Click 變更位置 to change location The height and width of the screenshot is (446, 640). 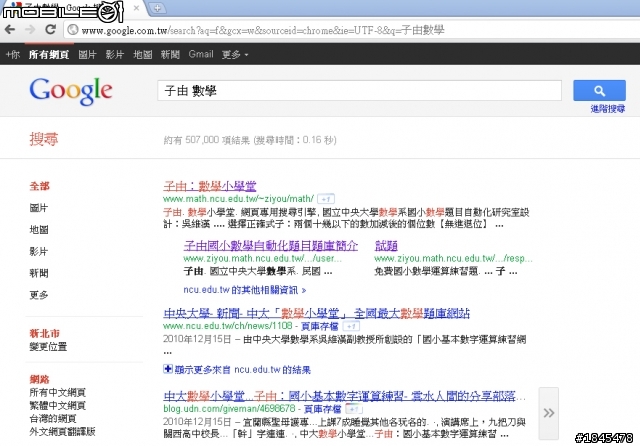click(48, 346)
